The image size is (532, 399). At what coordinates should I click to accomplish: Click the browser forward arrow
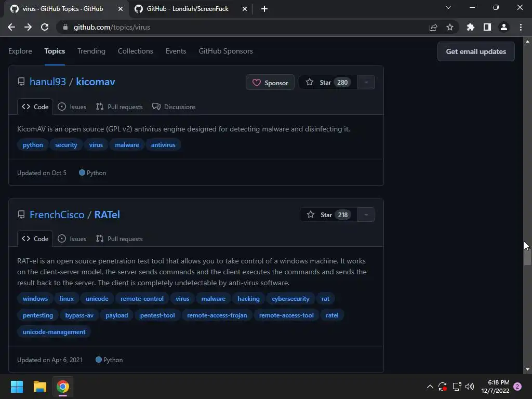[28, 27]
